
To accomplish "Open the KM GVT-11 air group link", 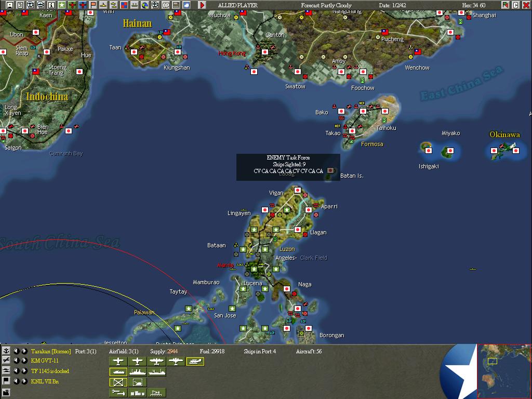I will coord(45,361).
